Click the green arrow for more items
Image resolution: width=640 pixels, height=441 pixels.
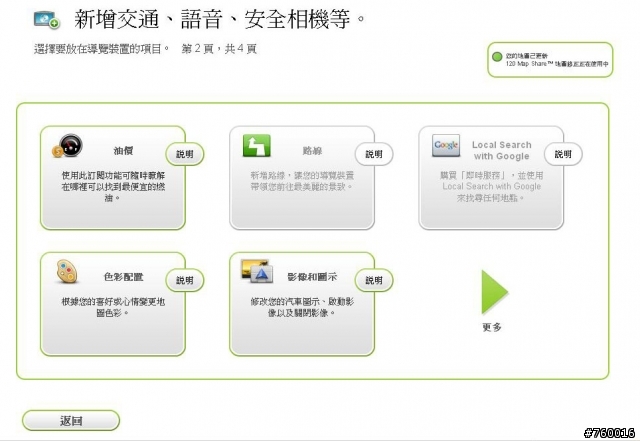[494, 292]
